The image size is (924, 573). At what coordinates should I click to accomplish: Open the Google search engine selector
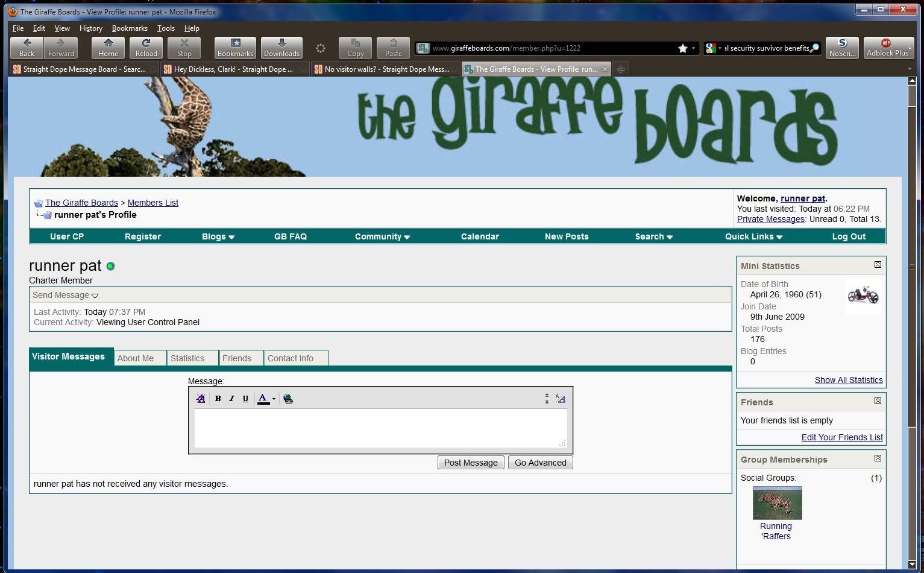(x=714, y=48)
